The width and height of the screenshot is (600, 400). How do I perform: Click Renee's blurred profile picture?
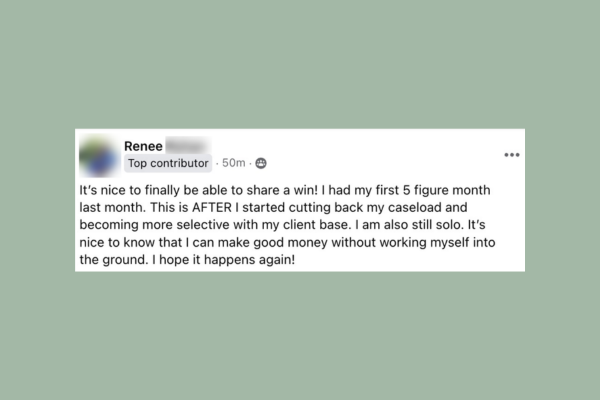click(x=99, y=155)
